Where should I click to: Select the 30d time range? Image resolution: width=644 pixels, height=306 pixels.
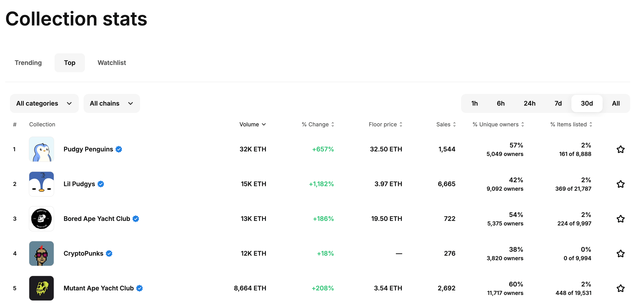click(587, 103)
